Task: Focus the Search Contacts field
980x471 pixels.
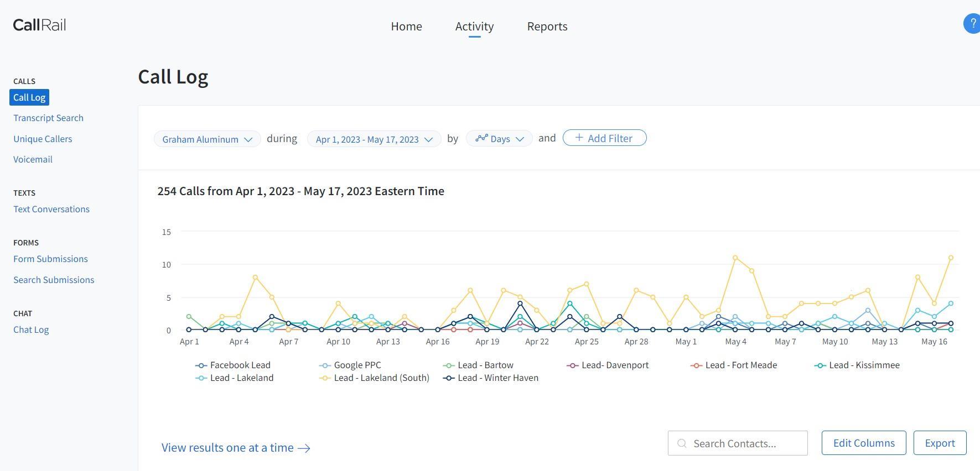Action: point(738,443)
